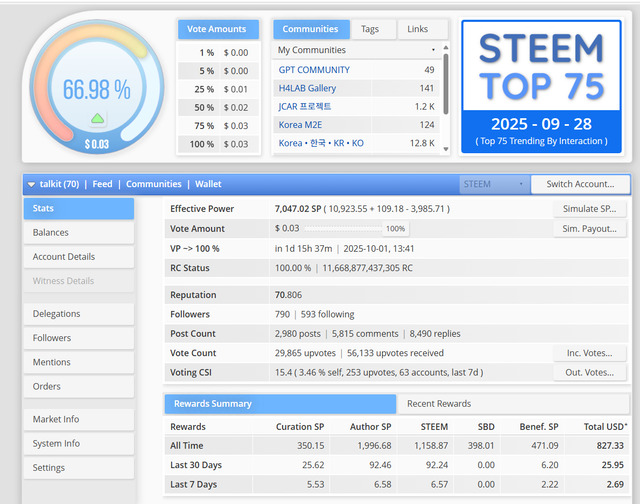
Task: Open the Rewards Summary tab
Action: click(x=280, y=404)
